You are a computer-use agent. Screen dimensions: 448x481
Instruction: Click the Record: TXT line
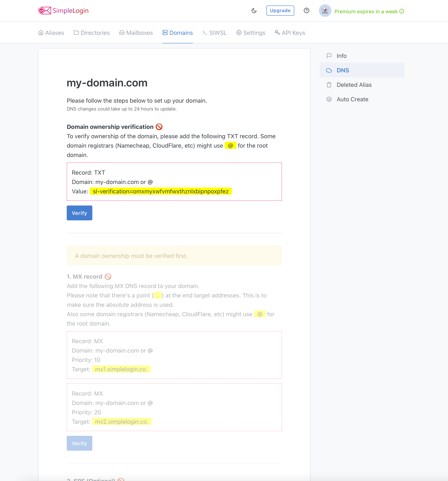click(x=88, y=172)
